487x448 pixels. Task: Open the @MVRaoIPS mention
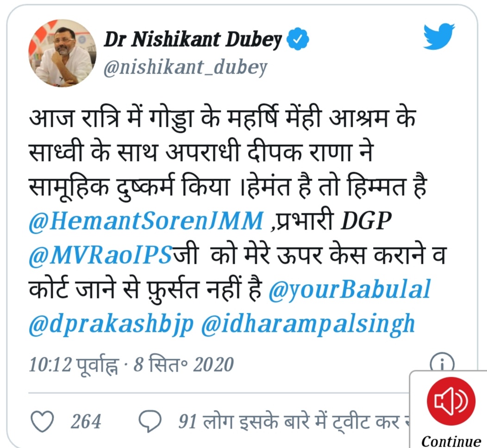pos(100,255)
